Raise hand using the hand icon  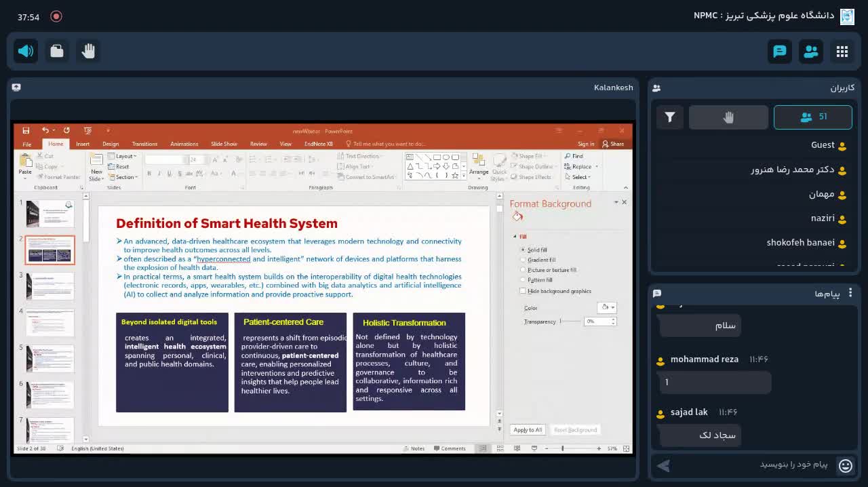tap(89, 51)
